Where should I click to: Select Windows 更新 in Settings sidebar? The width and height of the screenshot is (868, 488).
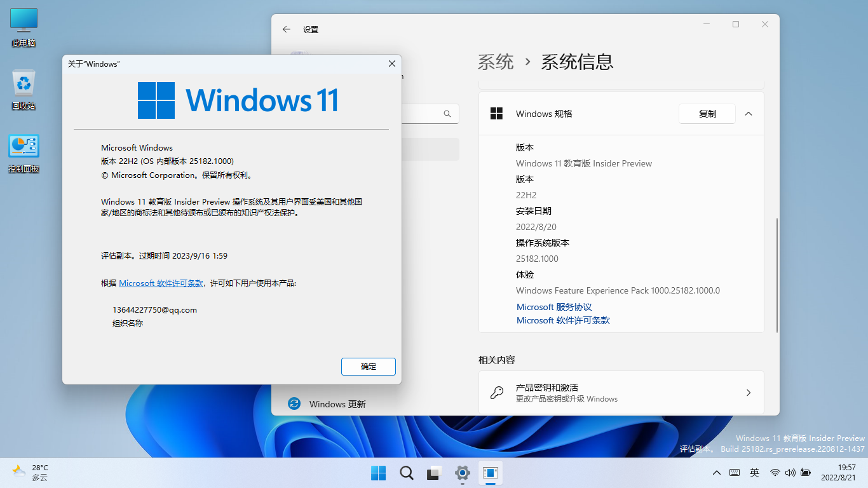click(337, 404)
